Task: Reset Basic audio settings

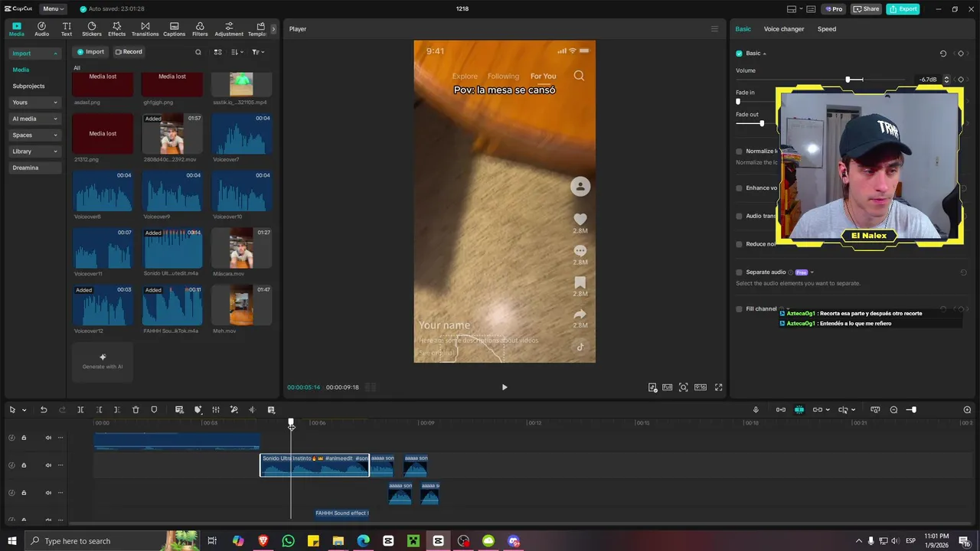Action: [x=943, y=54]
